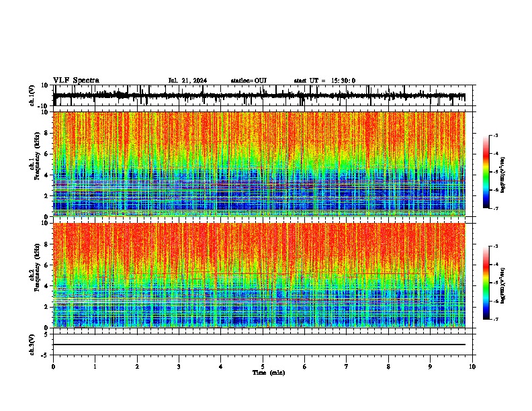
Task: Click the time axis tick label 3
Action: click(x=179, y=367)
